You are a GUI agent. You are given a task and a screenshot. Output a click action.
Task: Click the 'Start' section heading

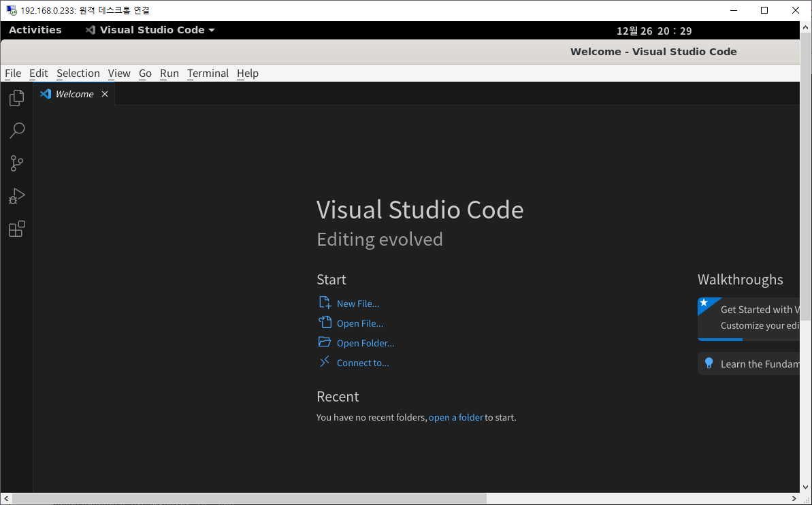pyautogui.click(x=331, y=280)
